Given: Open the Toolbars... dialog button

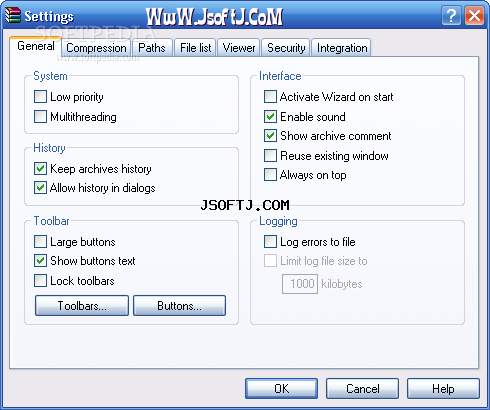Looking at the screenshot, I should pyautogui.click(x=82, y=305).
